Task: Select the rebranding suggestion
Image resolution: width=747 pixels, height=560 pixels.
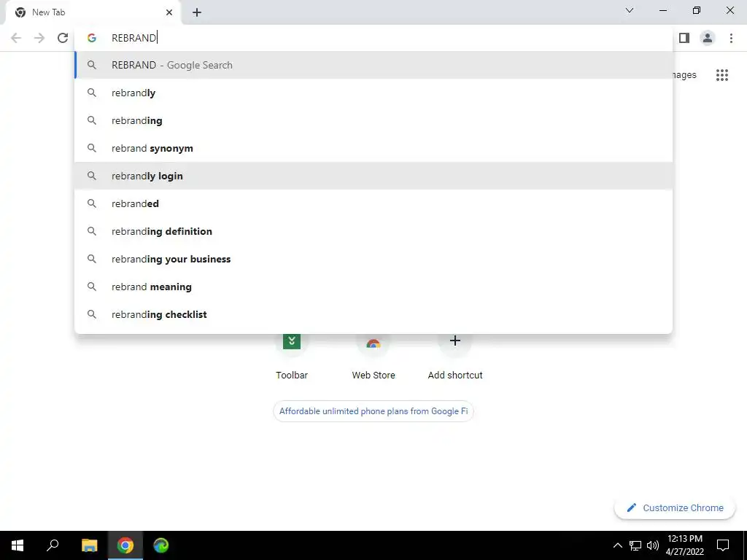Action: pos(373,120)
